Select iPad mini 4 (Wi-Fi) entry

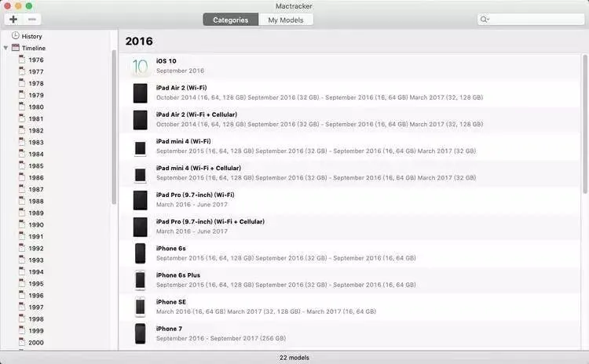350,147
